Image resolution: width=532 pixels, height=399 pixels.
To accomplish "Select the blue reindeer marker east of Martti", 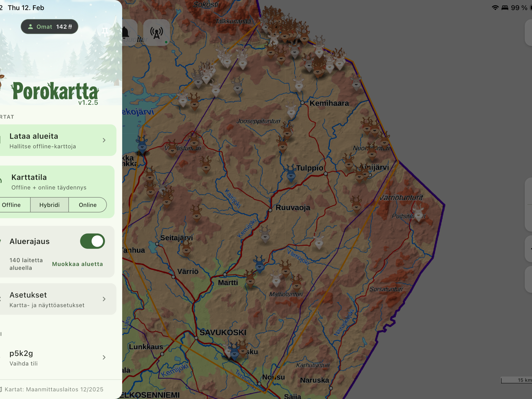I will 260,264.
